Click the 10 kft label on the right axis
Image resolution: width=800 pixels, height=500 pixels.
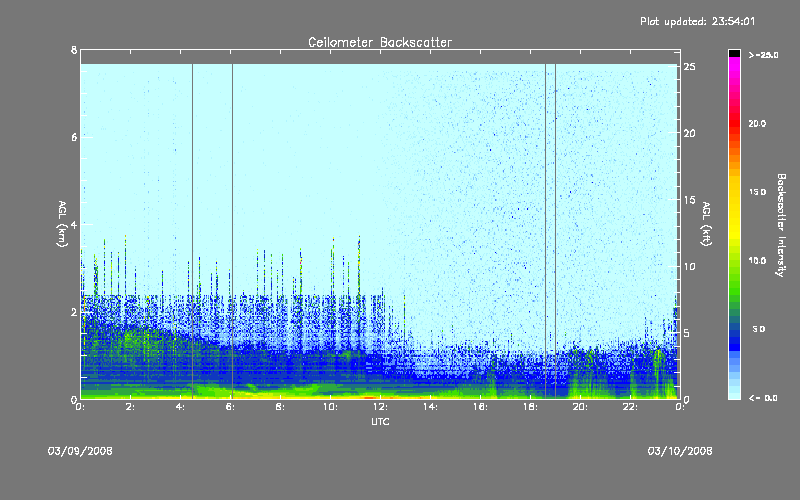tap(690, 266)
